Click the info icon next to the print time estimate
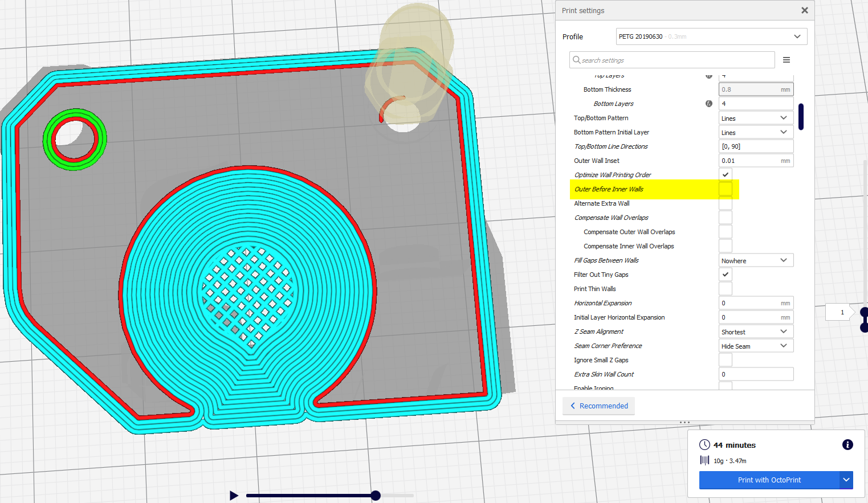868x503 pixels. coord(847,445)
